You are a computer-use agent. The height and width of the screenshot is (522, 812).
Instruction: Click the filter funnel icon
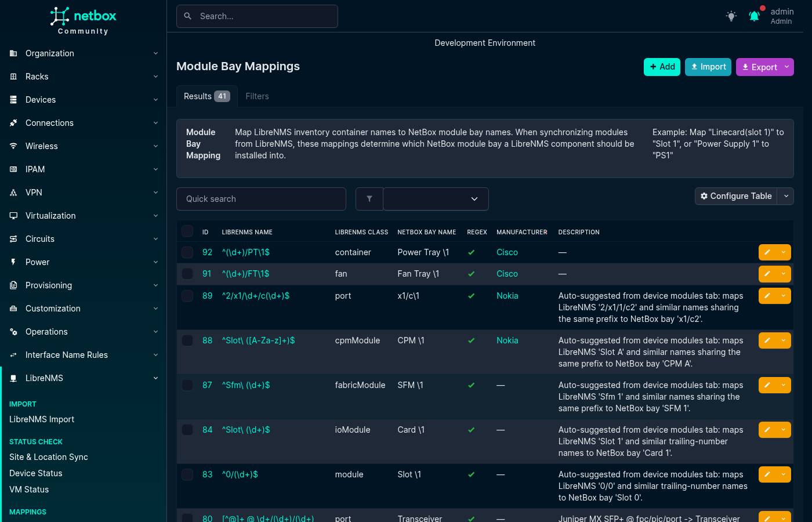pyautogui.click(x=369, y=199)
